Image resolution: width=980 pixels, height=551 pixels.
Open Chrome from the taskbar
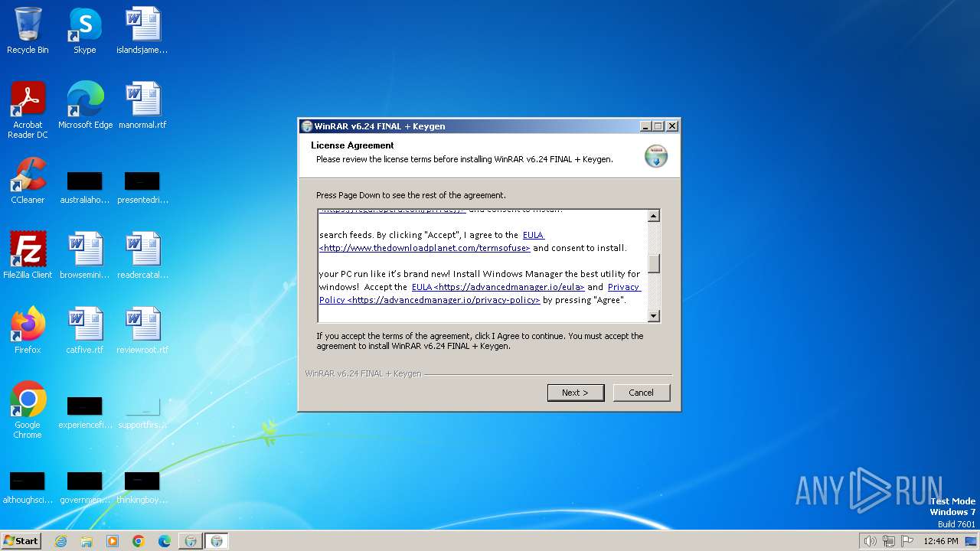(x=139, y=541)
